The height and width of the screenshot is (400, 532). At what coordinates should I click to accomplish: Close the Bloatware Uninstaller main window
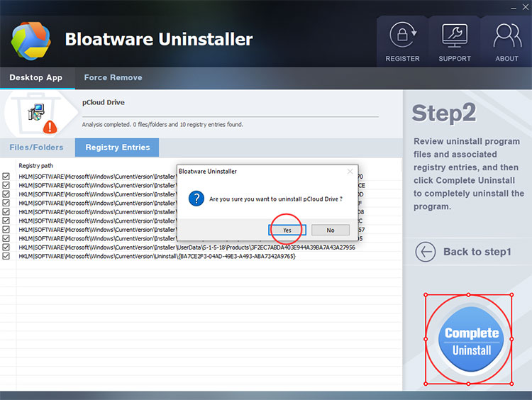pos(526,7)
